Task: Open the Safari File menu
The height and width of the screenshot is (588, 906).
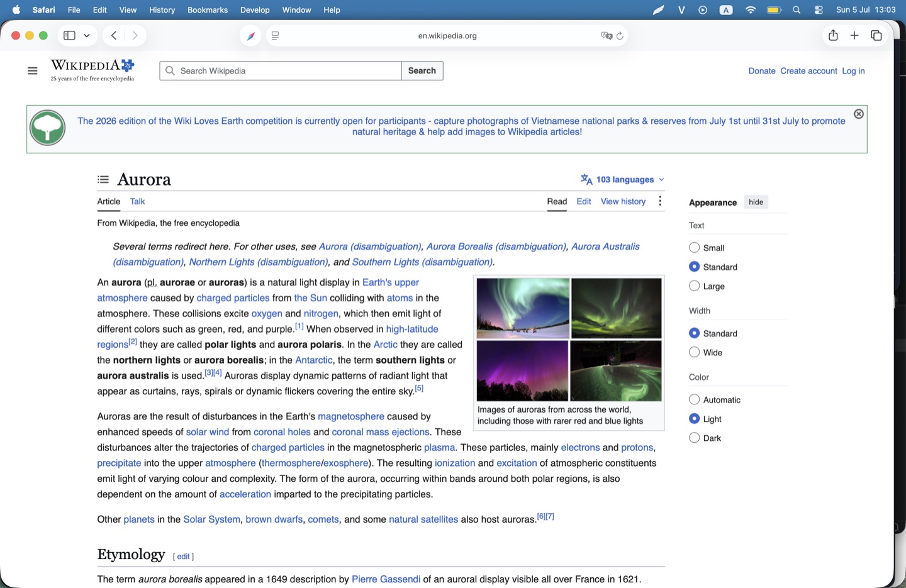Action: tap(74, 9)
